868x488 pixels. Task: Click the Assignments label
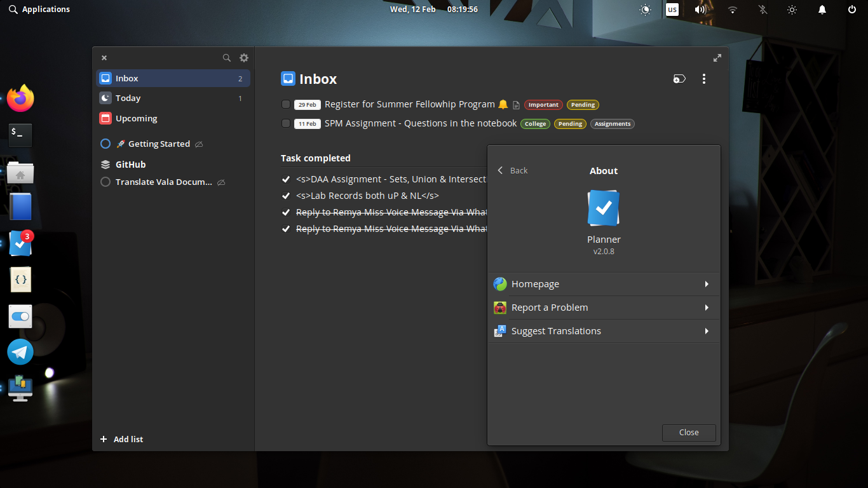[x=613, y=124]
